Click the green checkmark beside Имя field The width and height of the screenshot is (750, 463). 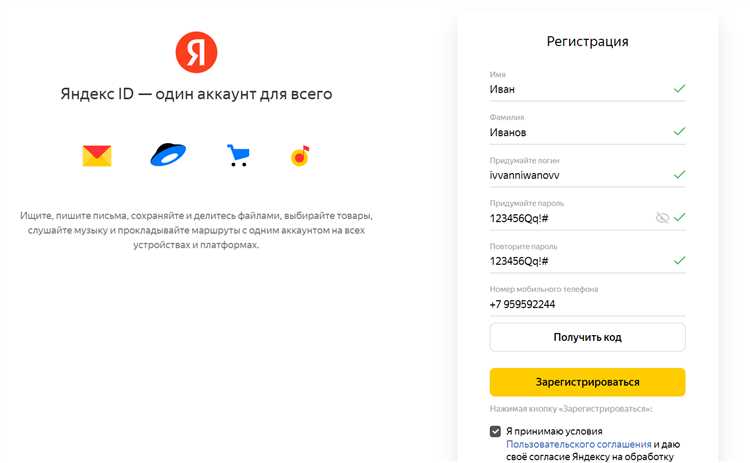pyautogui.click(x=680, y=89)
